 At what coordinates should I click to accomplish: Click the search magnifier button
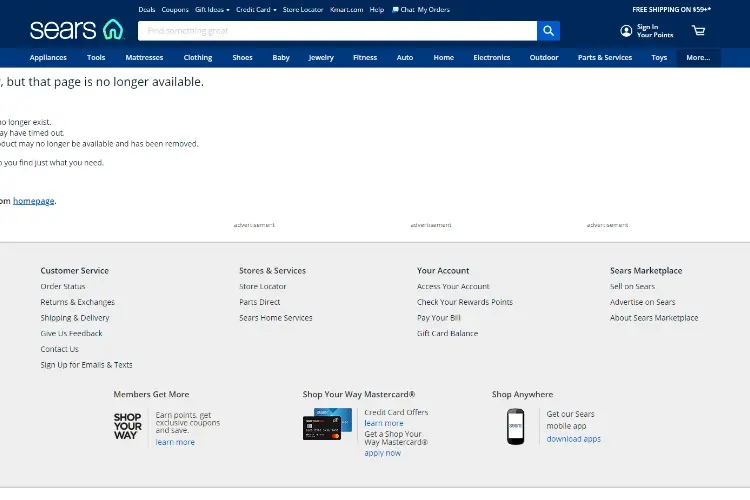(548, 31)
